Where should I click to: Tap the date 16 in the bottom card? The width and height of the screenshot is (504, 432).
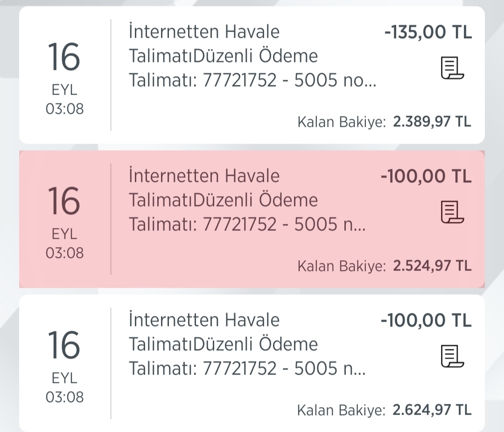pyautogui.click(x=64, y=346)
